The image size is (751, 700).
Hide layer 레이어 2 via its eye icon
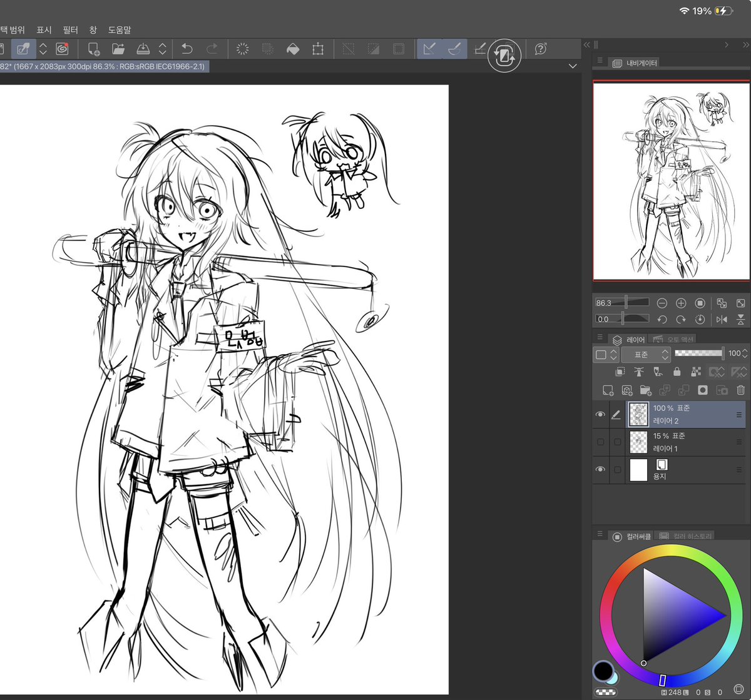coord(600,415)
